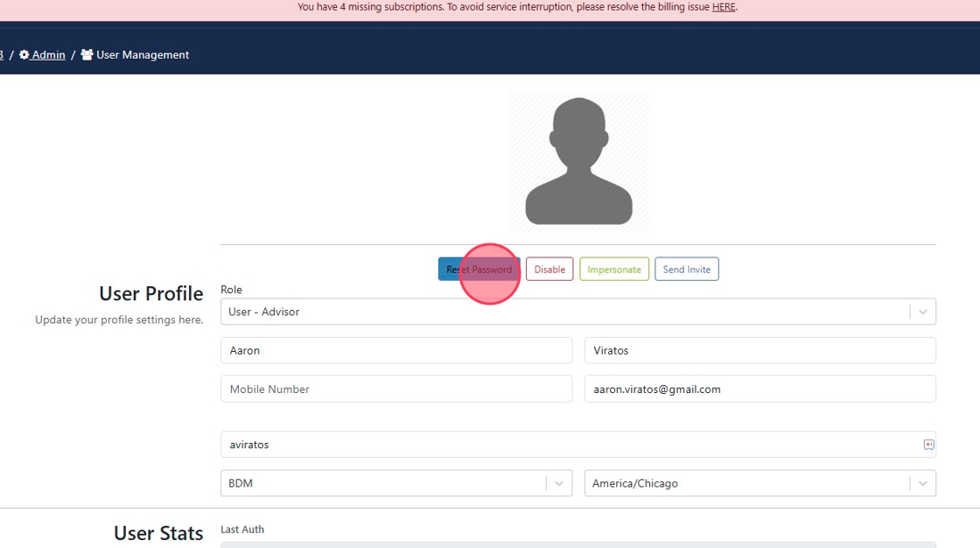980x548 pixels.
Task: Click the Admin gear icon
Action: 24,54
